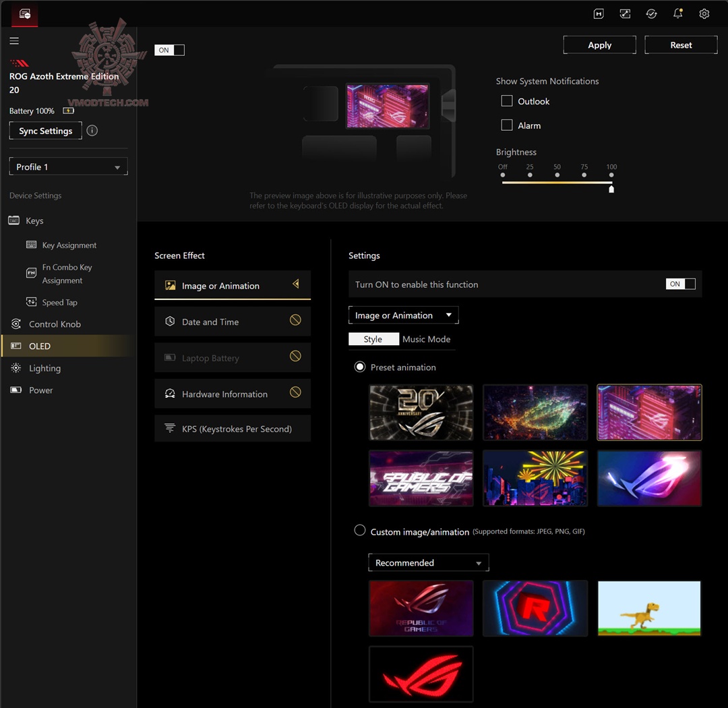Open the update check icon in top bar
The width and height of the screenshot is (728, 708).
651,14
